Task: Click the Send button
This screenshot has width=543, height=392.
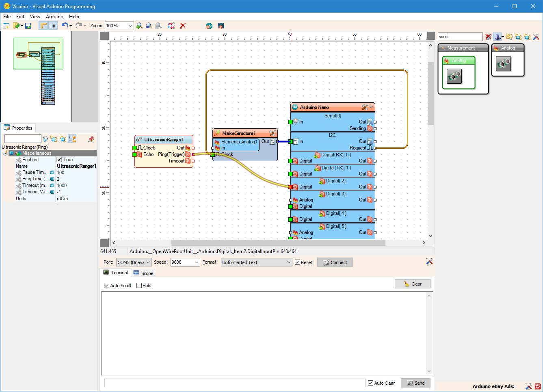Action: tap(415, 383)
